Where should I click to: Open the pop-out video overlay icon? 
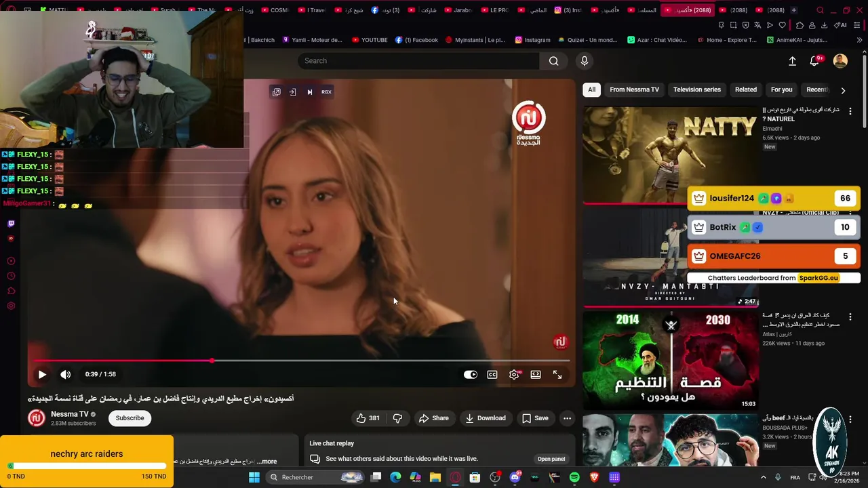pyautogui.click(x=277, y=92)
